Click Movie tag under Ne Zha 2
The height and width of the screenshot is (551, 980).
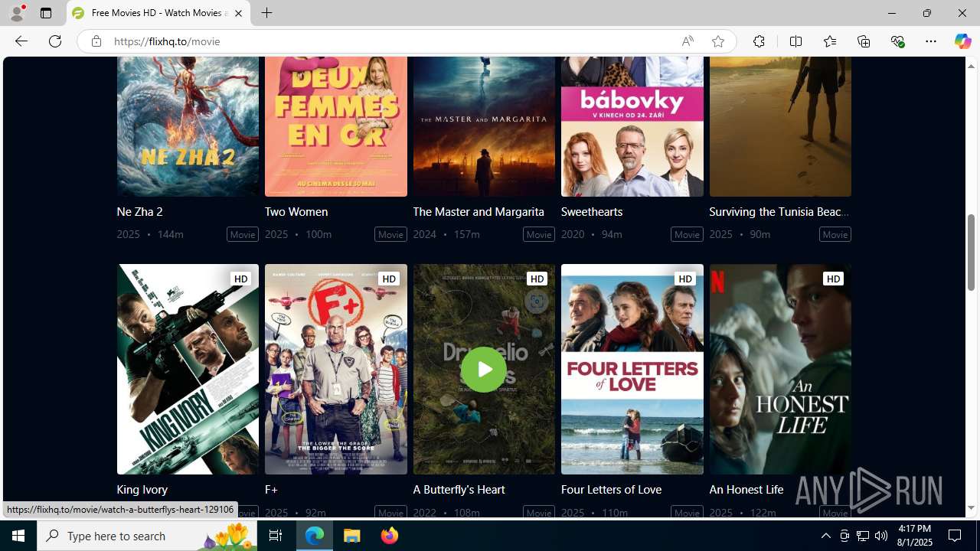243,234
